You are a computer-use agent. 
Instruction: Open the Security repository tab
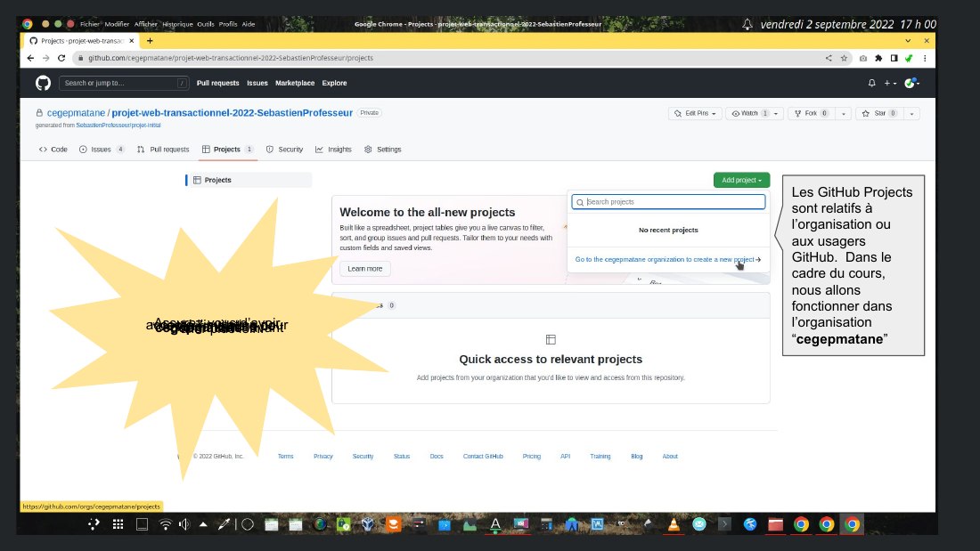(284, 150)
